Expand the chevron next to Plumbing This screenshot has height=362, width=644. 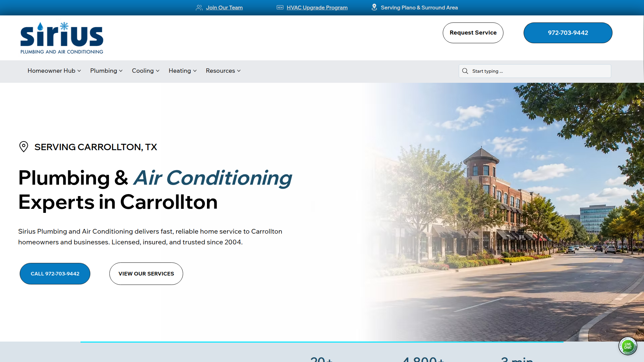[121, 71]
